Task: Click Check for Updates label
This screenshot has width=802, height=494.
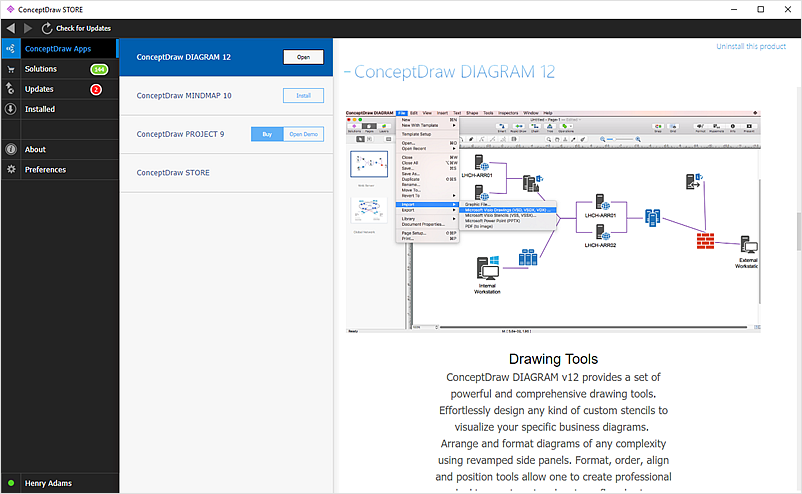Action: click(x=83, y=28)
